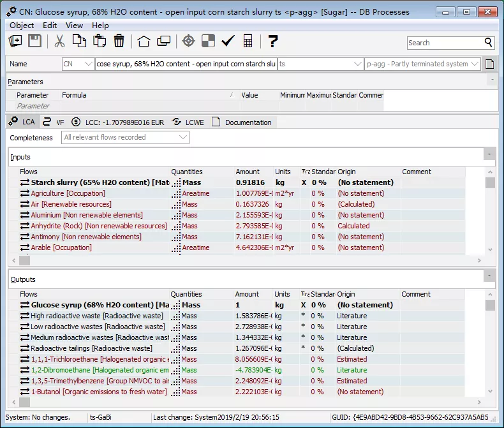Screen dimensions: 504x428
Task: Click the exchange icon of Agriculture row
Action: pyautogui.click(x=25, y=193)
